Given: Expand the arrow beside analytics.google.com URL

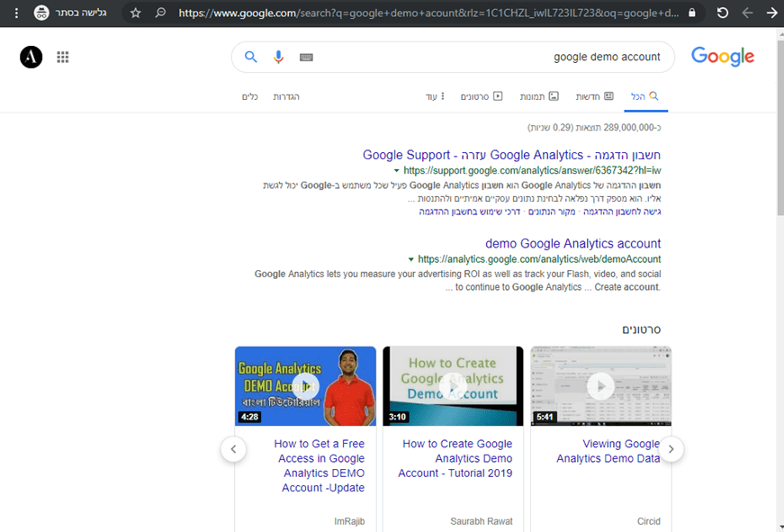Looking at the screenshot, I should pos(411,259).
